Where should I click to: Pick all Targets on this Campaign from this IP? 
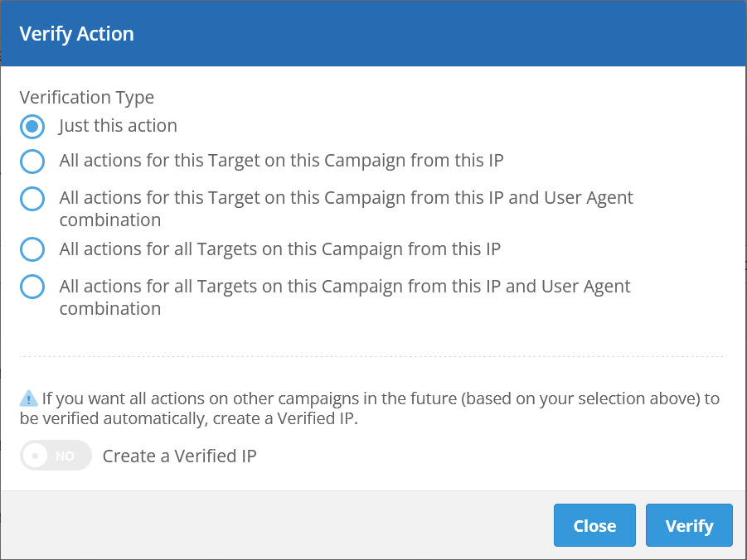[x=32, y=249]
